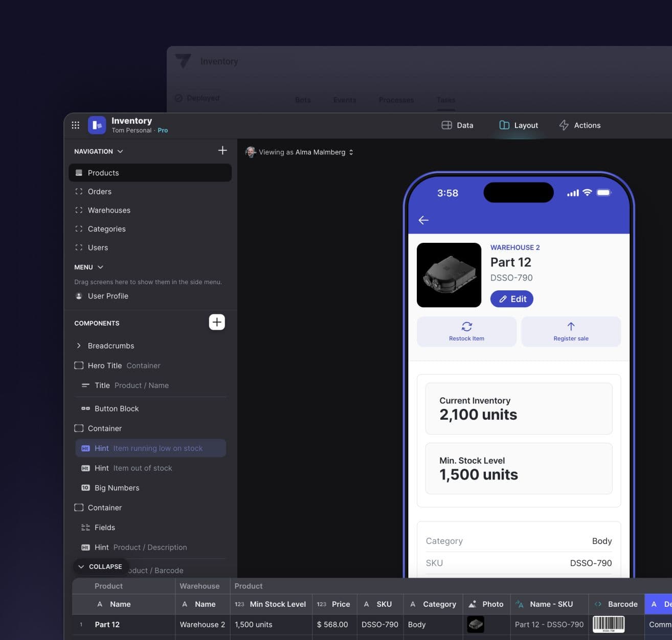Click the Body category cell
Screen dimensions: 672x640
[433, 625]
